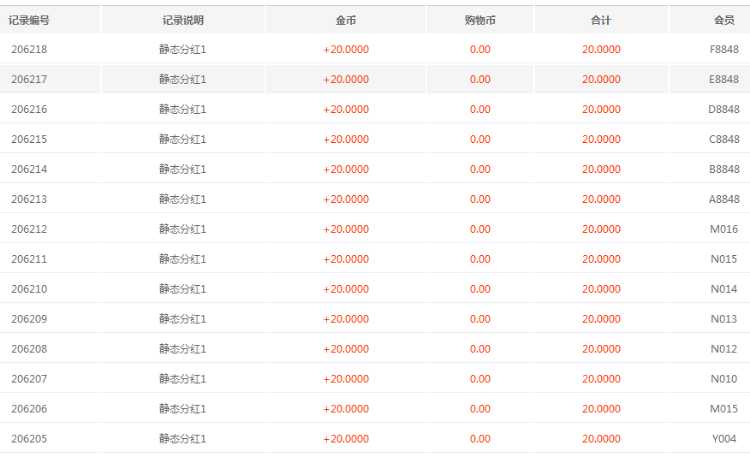Click member ID F8848
Screen dimensions: 750x457
tap(724, 49)
